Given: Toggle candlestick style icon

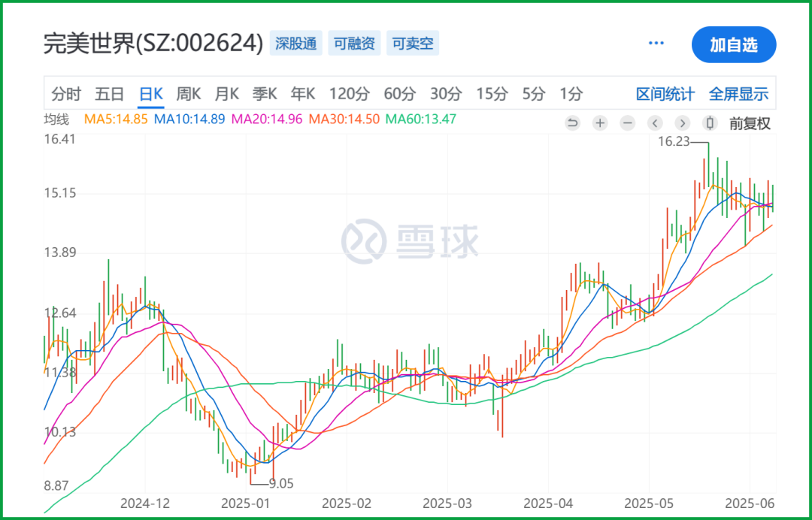Looking at the screenshot, I should pos(710,123).
